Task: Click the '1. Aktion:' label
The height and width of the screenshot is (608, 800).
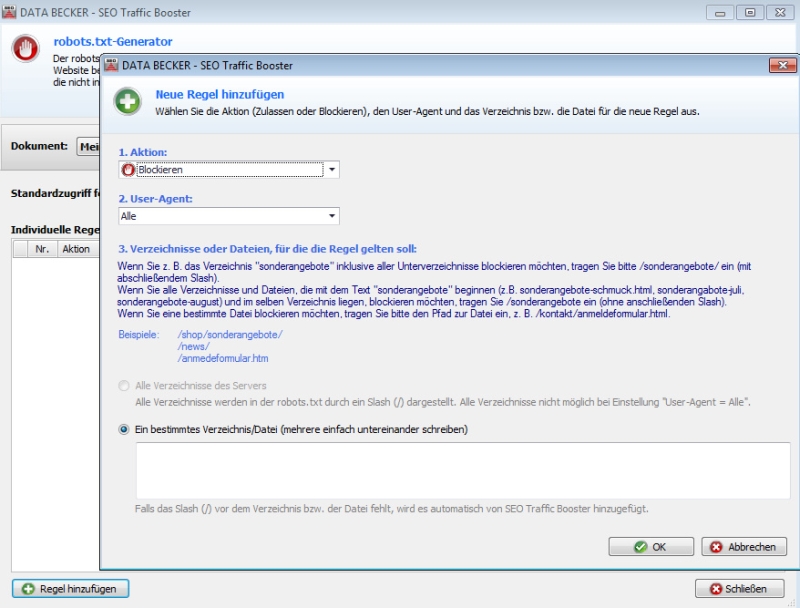Action: pos(142,152)
